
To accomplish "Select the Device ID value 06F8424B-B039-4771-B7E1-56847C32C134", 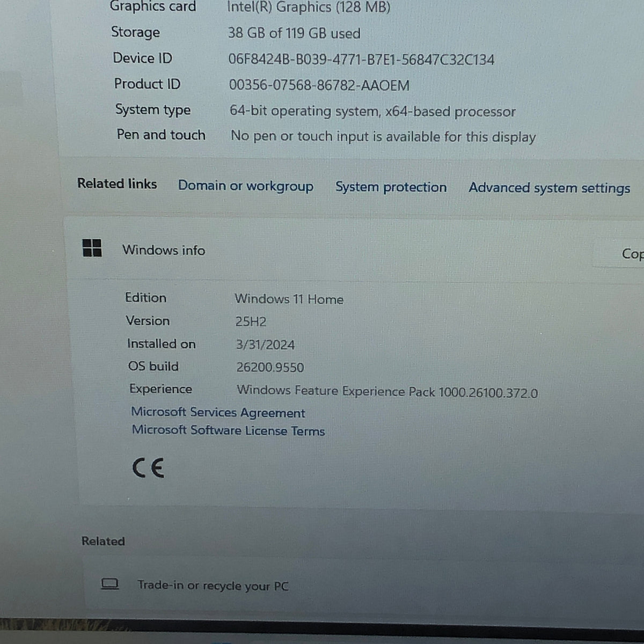I will point(361,59).
